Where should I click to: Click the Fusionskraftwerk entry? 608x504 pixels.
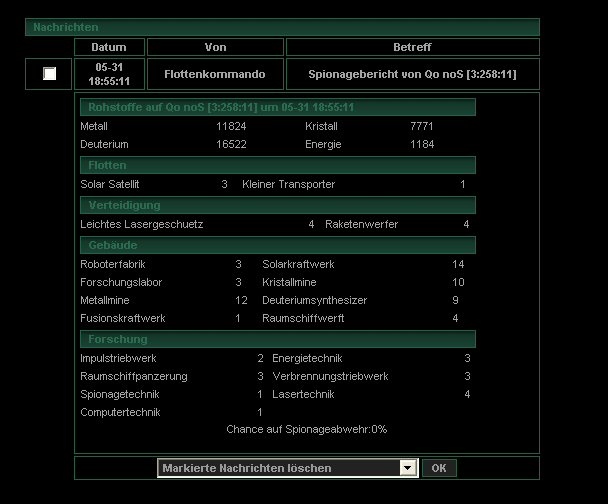[x=123, y=318]
